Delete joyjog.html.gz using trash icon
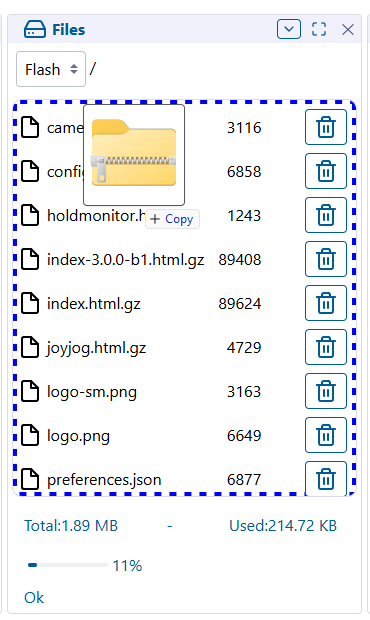Viewport: 370px width, 620px height. [326, 347]
